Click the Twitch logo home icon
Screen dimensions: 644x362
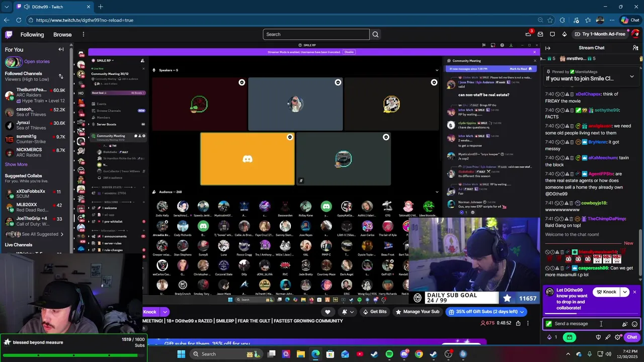[9, 34]
